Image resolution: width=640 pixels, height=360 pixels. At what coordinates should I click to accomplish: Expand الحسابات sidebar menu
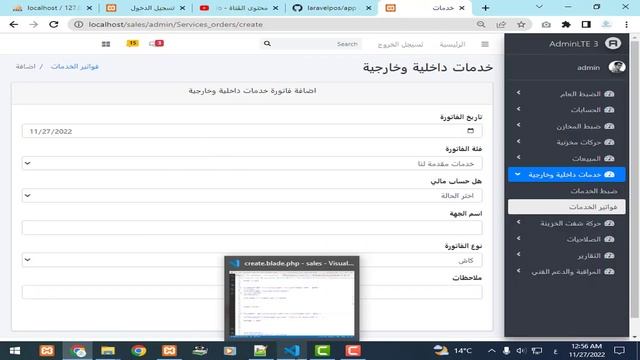pos(567,110)
